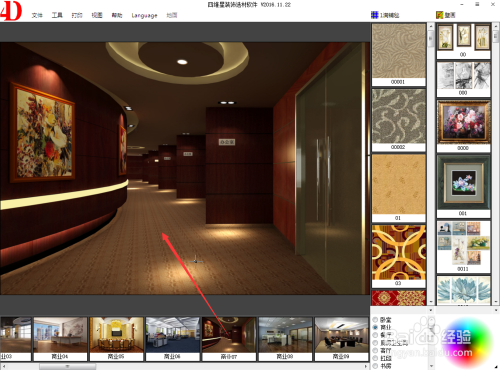
Task: Select painting set 00 with three frames
Action: (464, 41)
